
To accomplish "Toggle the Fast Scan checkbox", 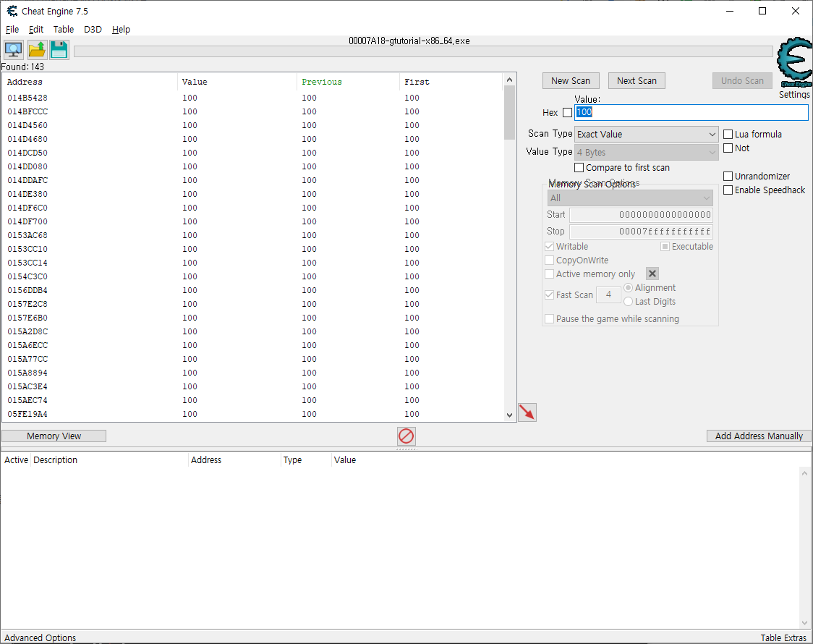I will (550, 295).
